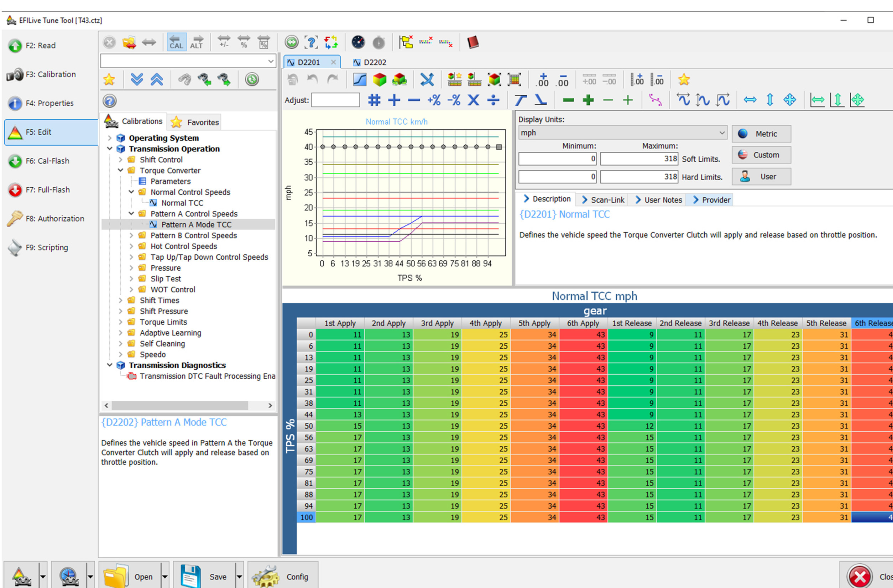Click the Open file button
Screen dimensions: 893x588
tap(130, 576)
